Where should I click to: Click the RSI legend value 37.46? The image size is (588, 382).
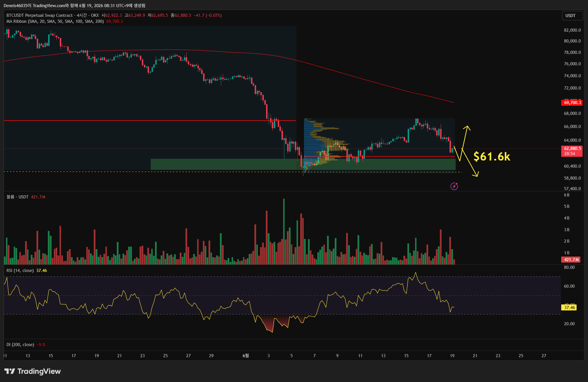[42, 271]
